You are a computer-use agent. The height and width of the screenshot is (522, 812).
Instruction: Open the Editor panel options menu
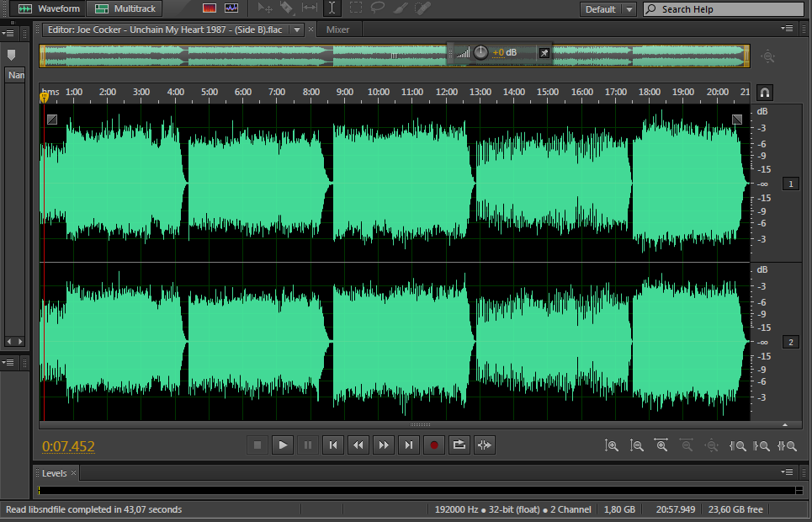[787, 29]
